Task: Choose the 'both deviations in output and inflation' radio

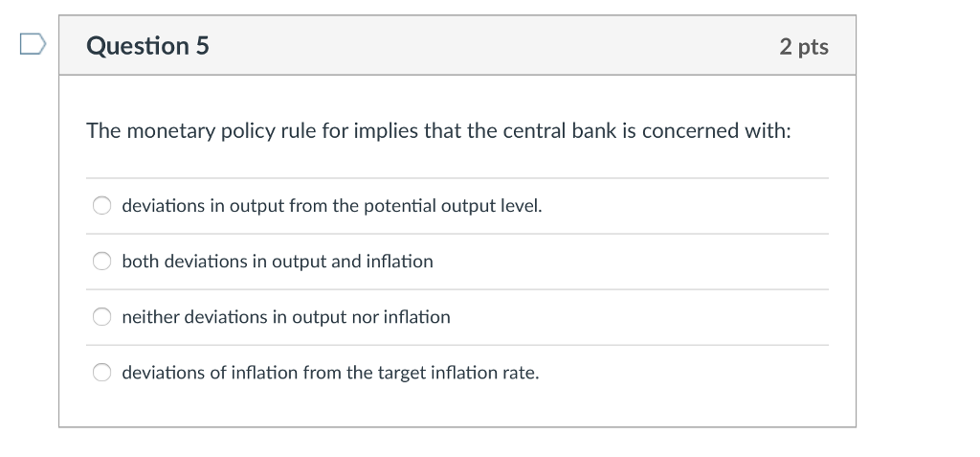Action: click(x=101, y=261)
